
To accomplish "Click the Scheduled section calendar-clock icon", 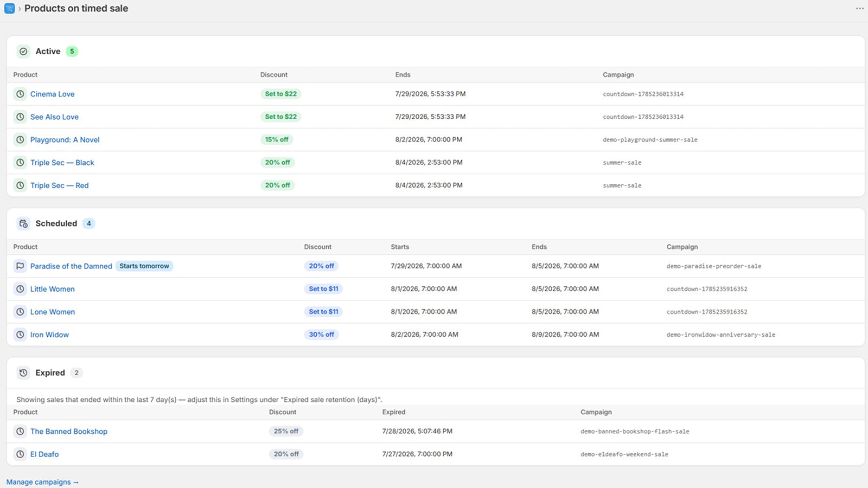I will click(x=23, y=223).
